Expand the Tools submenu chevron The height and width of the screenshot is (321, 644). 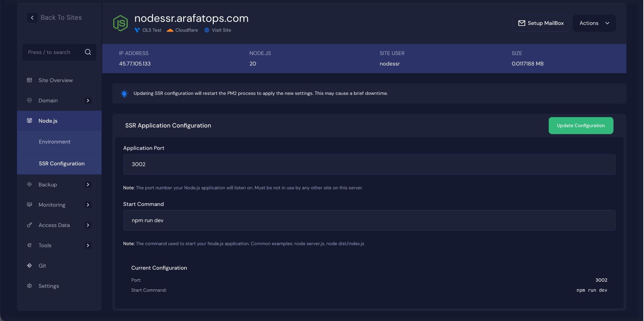click(88, 245)
